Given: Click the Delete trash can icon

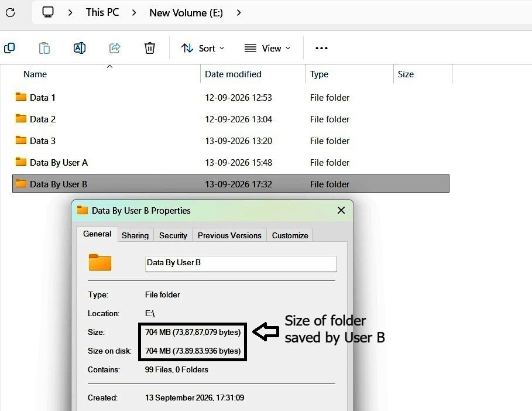Looking at the screenshot, I should coord(150,48).
